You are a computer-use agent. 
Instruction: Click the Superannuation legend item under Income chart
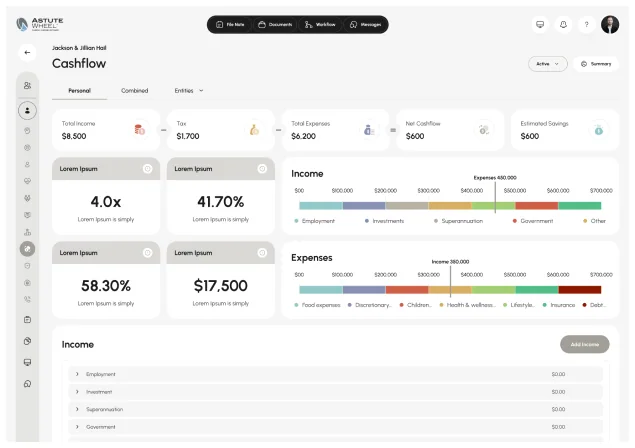click(458, 221)
